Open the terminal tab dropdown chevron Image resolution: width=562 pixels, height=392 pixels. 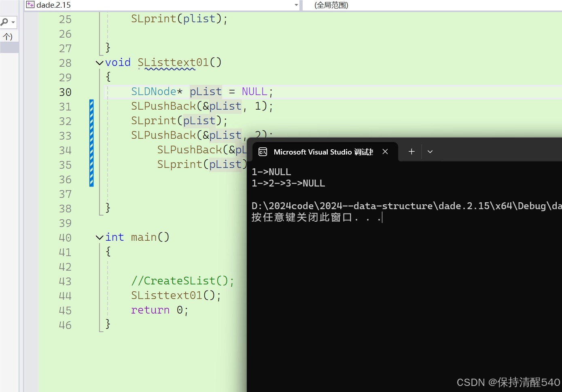[430, 152]
